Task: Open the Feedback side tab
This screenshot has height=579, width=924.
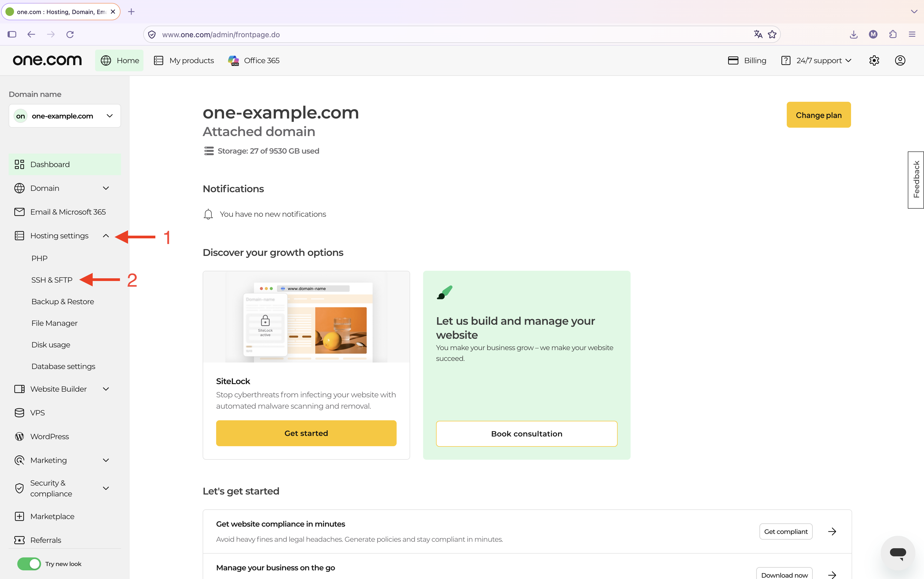Action: 916,180
